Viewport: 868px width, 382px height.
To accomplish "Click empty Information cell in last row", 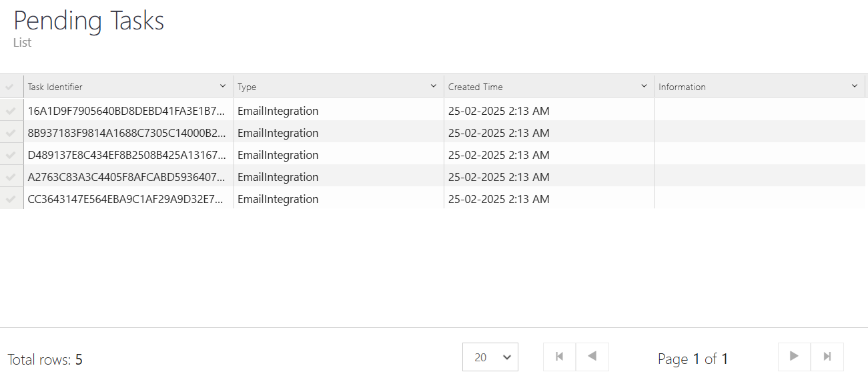I will click(x=759, y=199).
